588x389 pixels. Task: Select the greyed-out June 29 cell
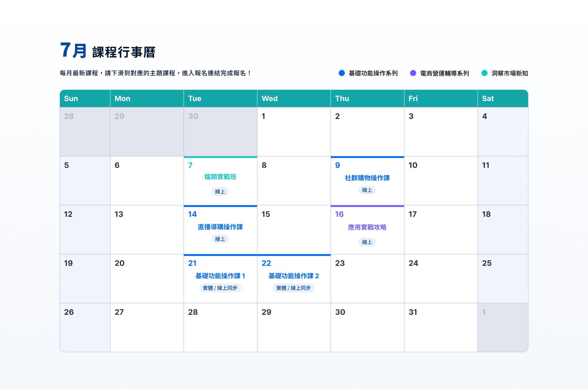click(147, 132)
